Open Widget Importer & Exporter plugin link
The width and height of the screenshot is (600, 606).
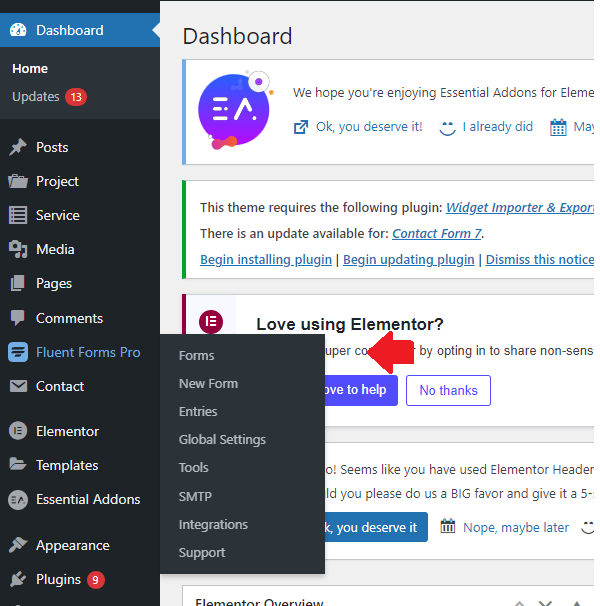click(520, 208)
